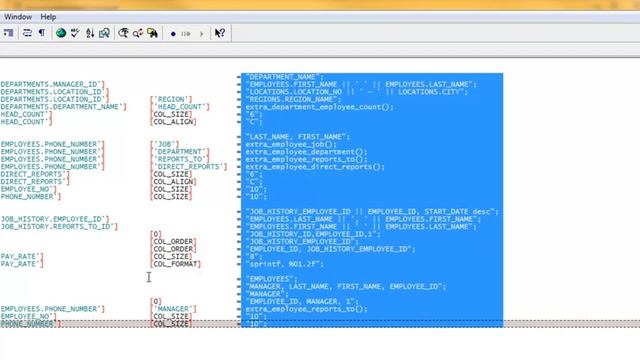This screenshot has width=640, height=360.
Task: Click the bracketed ['MANAGER'] key
Action: 173,309
